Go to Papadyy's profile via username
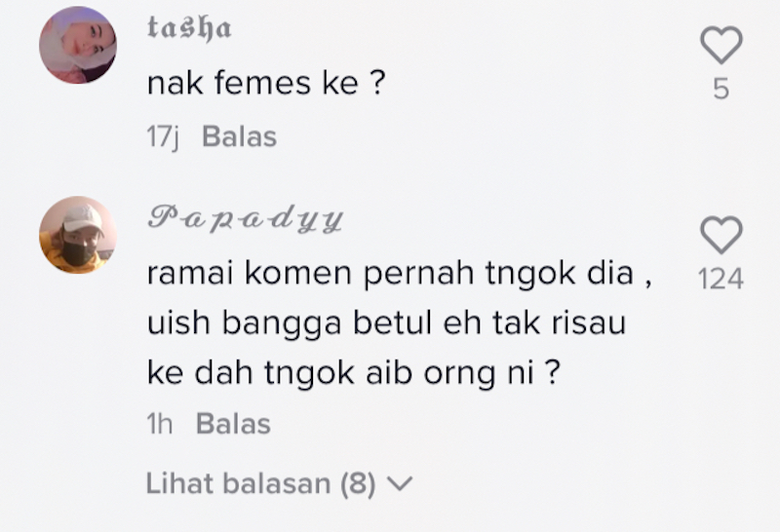 (x=245, y=219)
